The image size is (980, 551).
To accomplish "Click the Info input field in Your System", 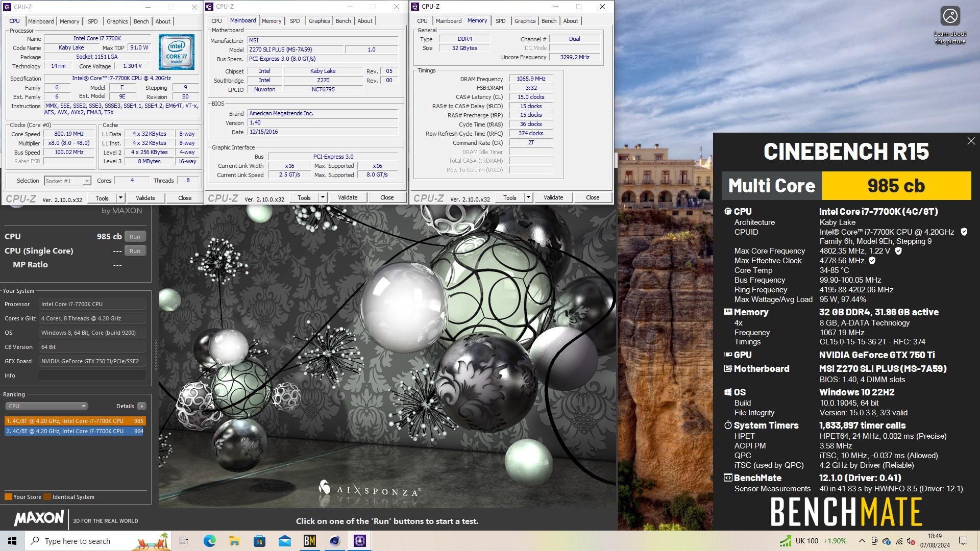I will click(92, 375).
